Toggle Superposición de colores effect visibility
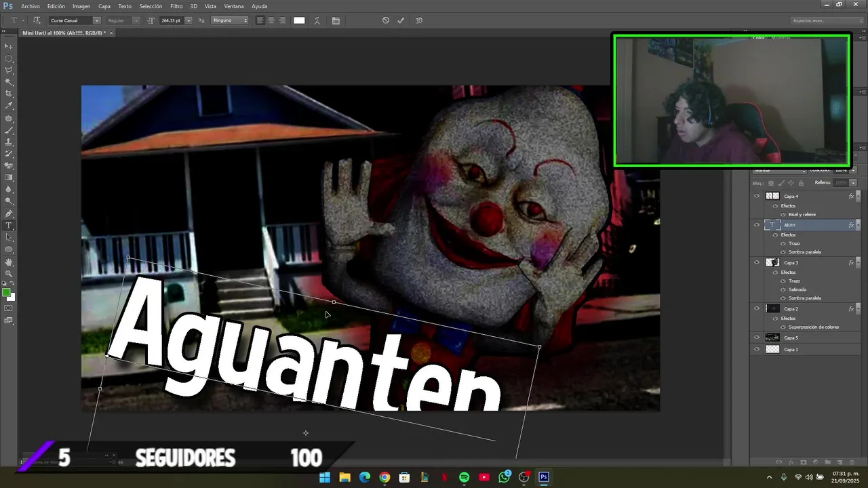Viewport: 868px width, 488px height. point(783,327)
